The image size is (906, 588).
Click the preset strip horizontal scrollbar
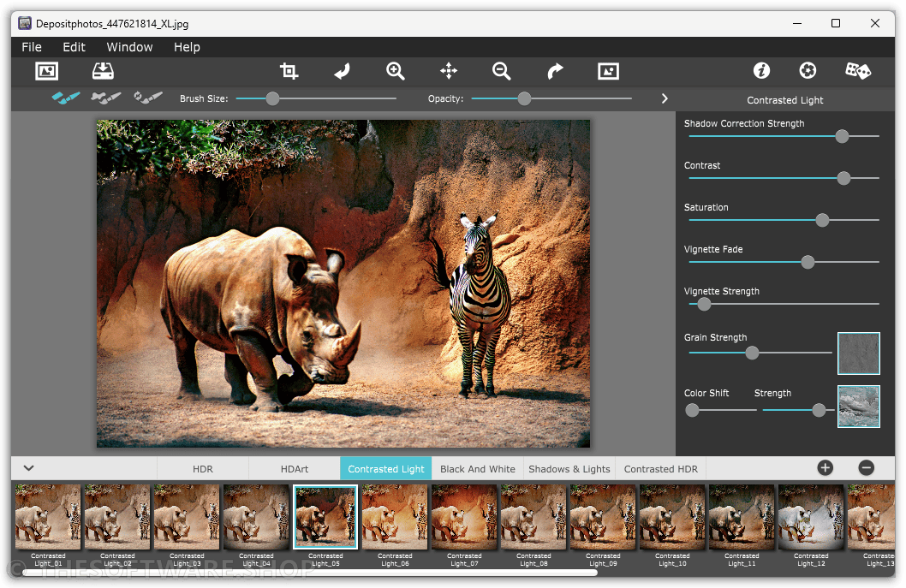point(310,573)
